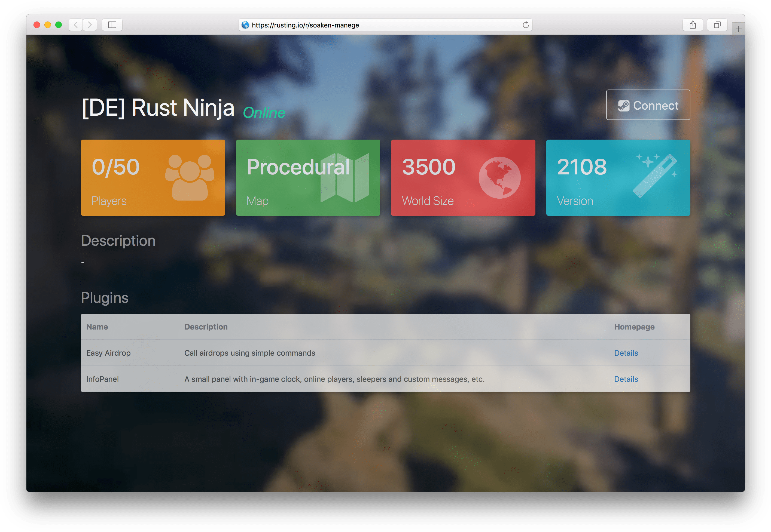
Task: Open a new tab with the plus button
Action: (x=738, y=28)
